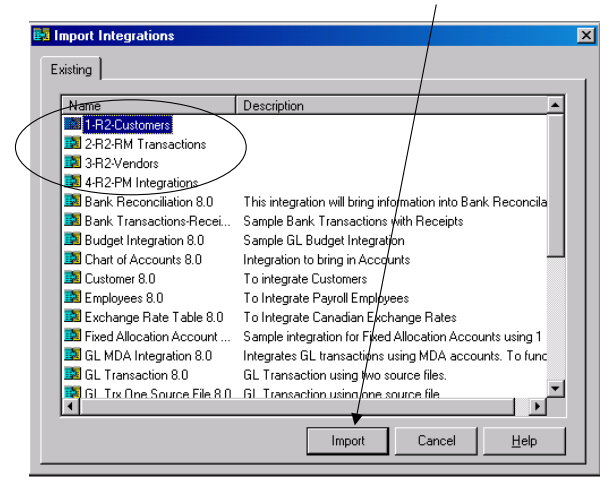The image size is (609, 483).
Task: Click the icon beside 3-R2-Vendors
Action: (73, 162)
